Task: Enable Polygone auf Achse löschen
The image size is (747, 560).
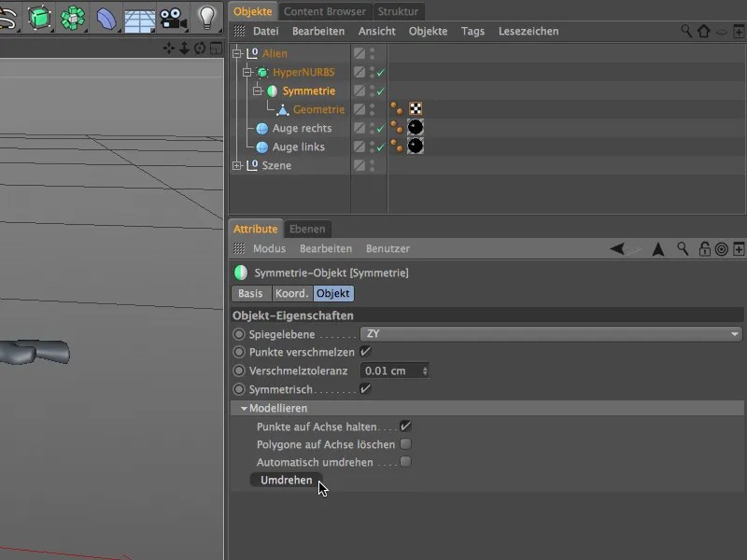Action: [405, 444]
